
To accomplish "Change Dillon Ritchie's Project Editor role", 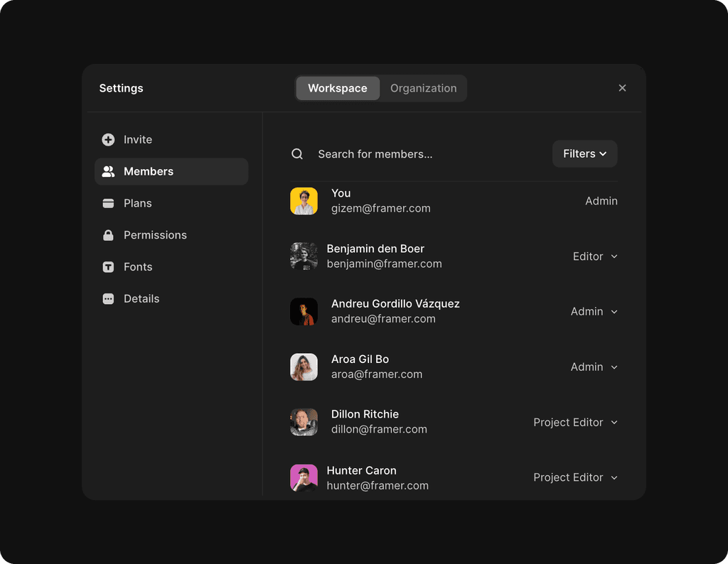I will (x=574, y=422).
